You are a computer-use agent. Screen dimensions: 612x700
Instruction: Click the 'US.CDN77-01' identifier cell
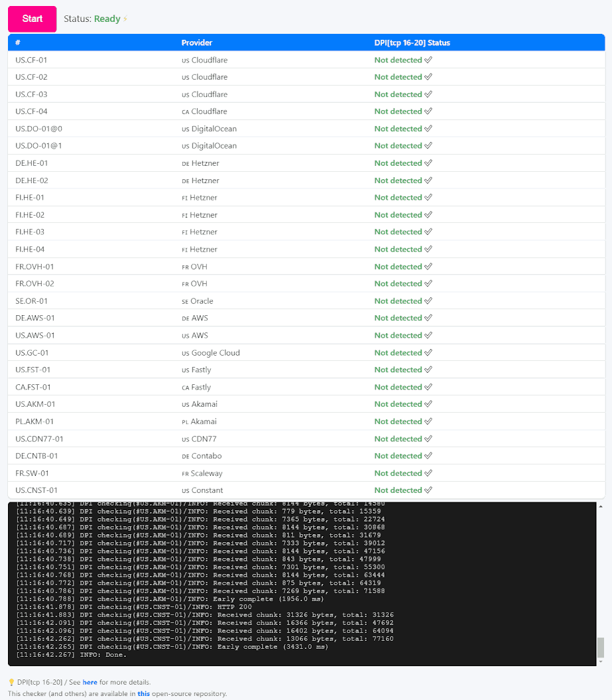(39, 439)
